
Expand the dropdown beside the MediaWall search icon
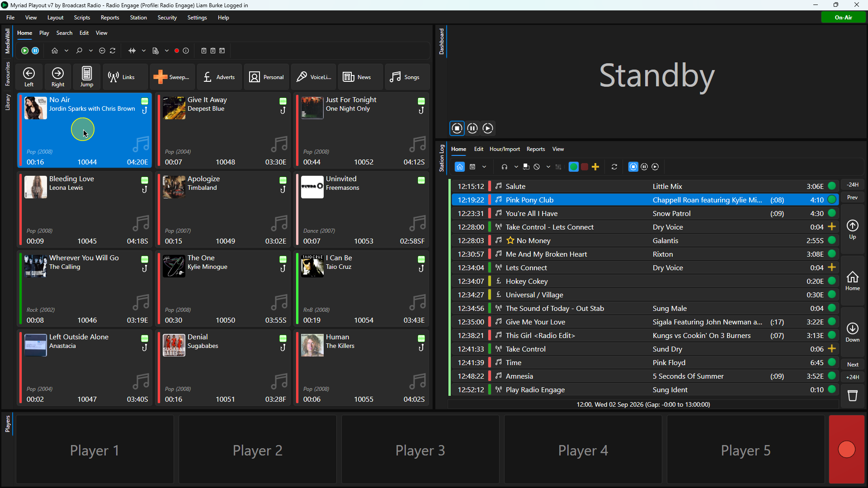click(91, 51)
